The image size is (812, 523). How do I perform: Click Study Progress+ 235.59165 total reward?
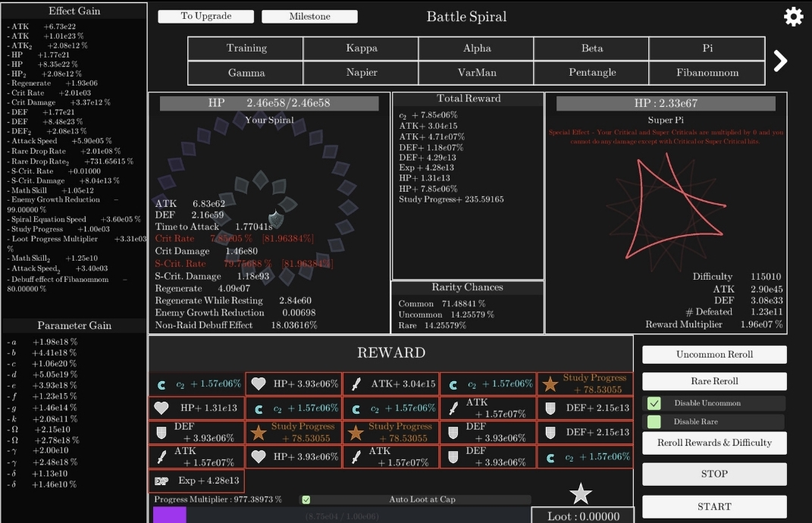450,199
